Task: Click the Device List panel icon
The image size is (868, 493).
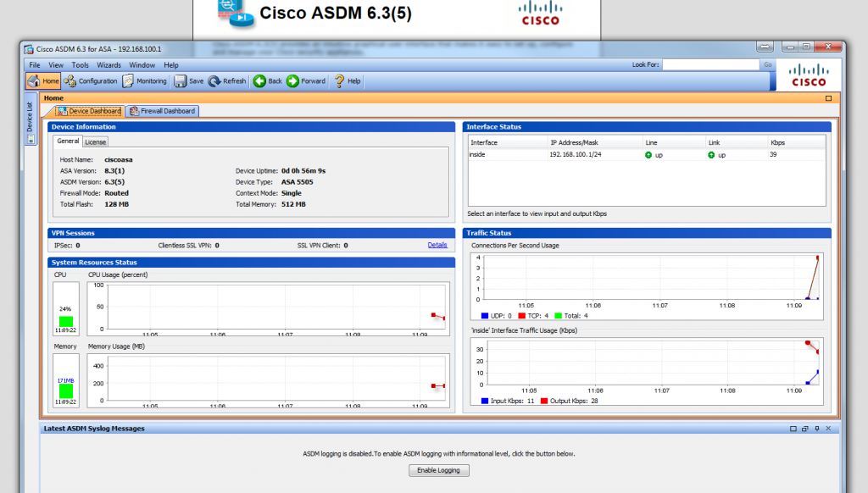Action: click(x=31, y=139)
